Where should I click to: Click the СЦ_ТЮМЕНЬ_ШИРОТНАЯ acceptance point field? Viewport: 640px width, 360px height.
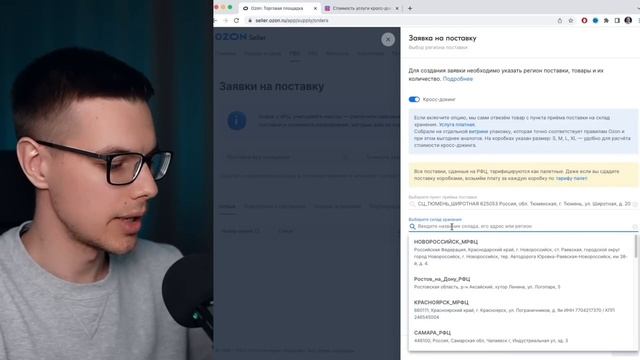pos(523,203)
